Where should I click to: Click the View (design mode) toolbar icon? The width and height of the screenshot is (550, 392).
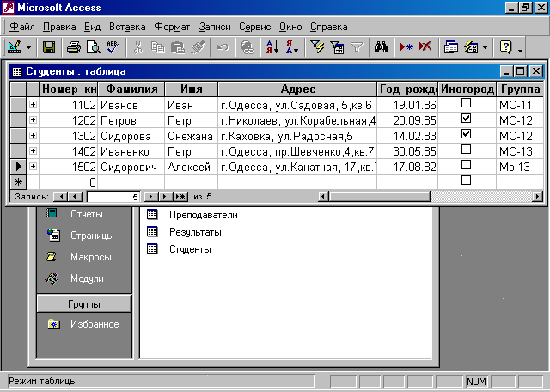click(15, 47)
